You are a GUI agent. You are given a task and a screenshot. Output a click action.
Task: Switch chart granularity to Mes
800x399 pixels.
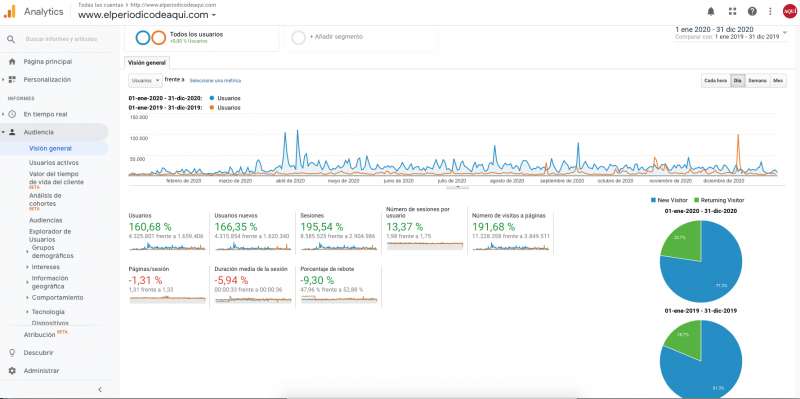coord(778,81)
